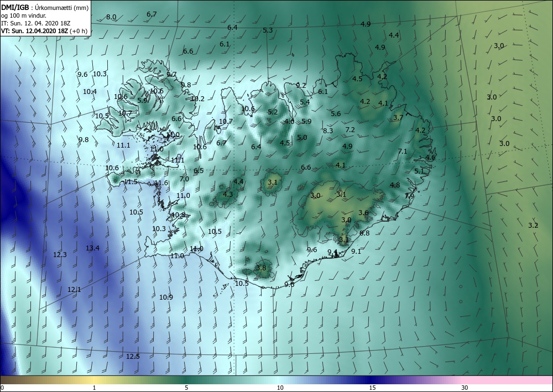Click the 12.1 value over the ocean

[74, 289]
